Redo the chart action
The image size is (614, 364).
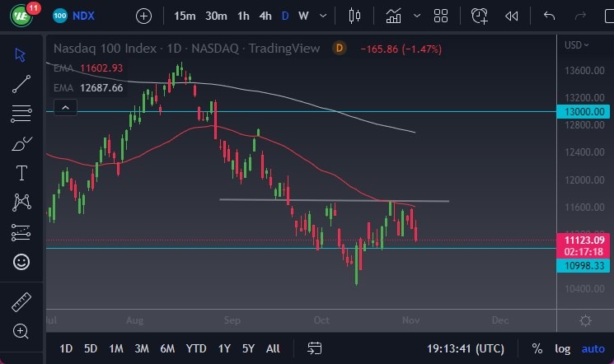[580, 16]
